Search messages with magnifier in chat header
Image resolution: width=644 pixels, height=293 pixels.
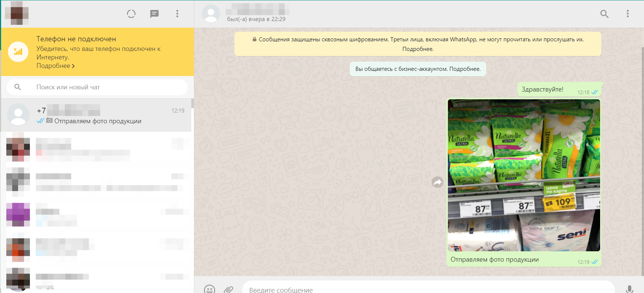(604, 14)
